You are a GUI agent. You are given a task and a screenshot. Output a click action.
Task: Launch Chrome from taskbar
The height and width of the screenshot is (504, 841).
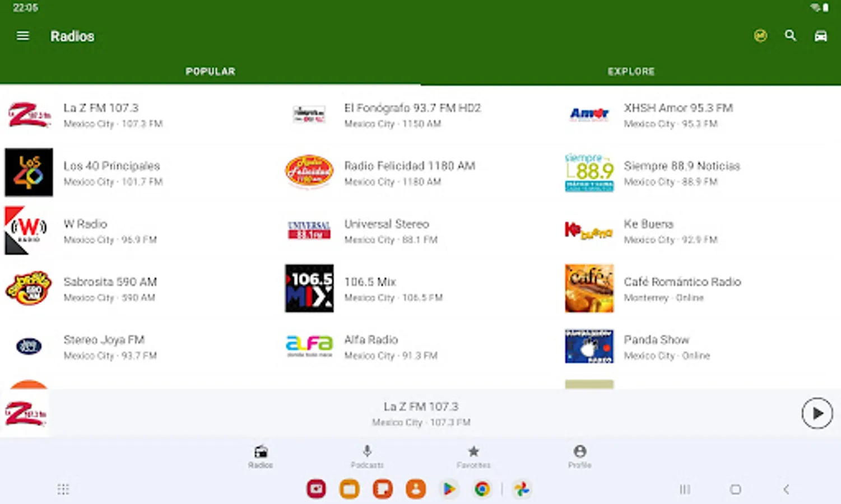[482, 489]
